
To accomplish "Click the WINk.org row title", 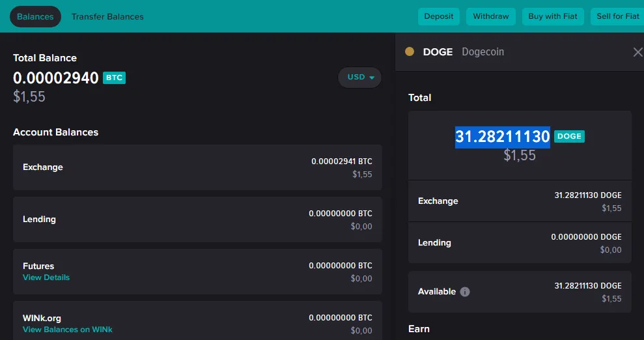I will pyautogui.click(x=42, y=319).
